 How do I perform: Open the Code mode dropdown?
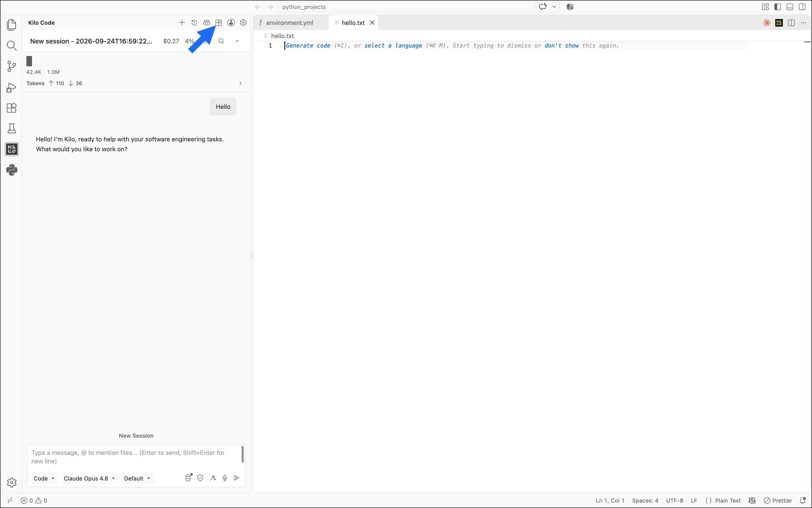click(x=44, y=478)
